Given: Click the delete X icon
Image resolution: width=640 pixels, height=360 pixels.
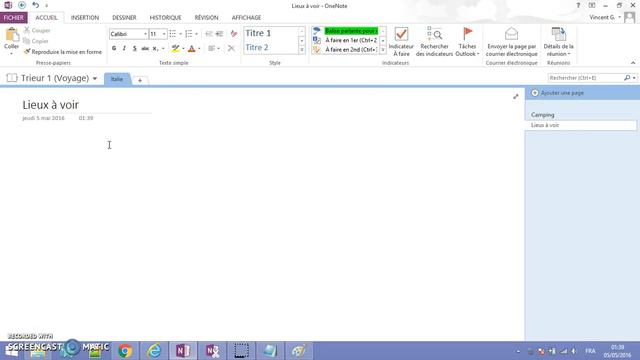Looking at the screenshot, I should (x=231, y=48).
